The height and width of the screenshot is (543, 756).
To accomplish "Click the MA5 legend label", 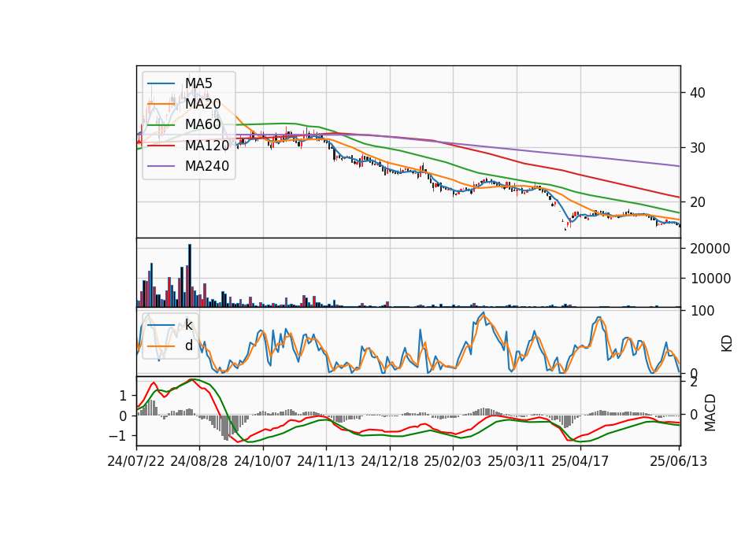I will point(198,83).
